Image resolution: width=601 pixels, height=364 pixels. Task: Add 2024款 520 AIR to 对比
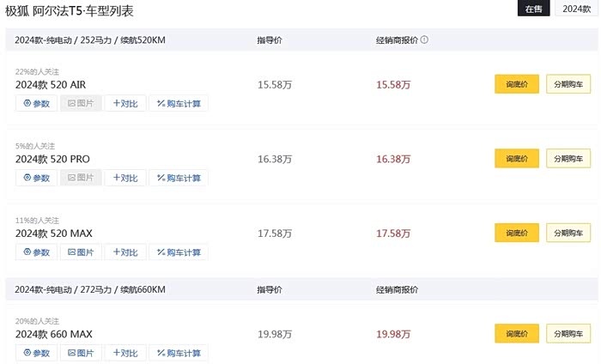pyautogui.click(x=125, y=104)
